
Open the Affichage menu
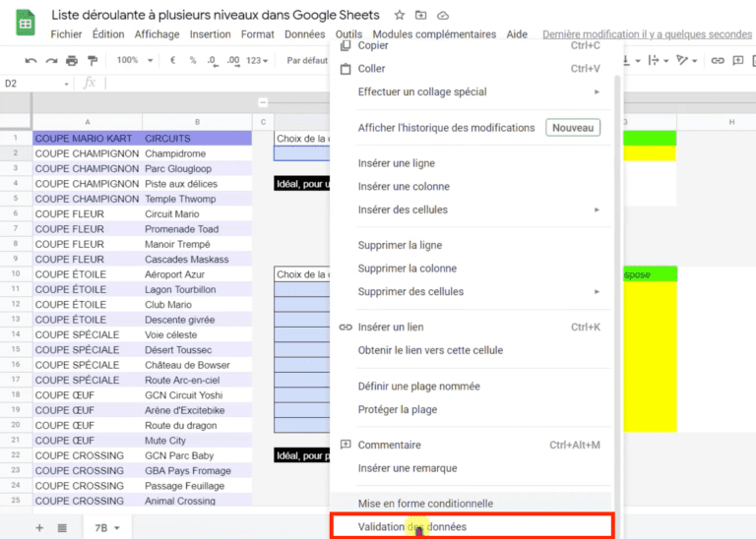point(157,34)
